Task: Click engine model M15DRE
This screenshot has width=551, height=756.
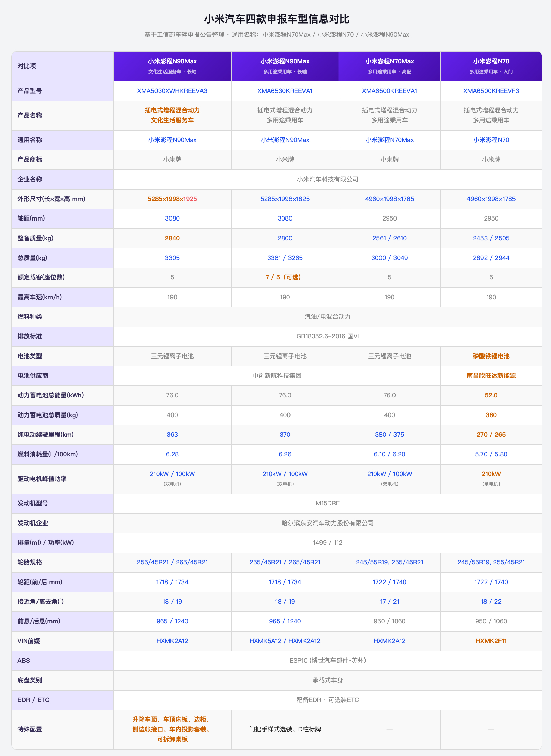Action: pos(327,503)
